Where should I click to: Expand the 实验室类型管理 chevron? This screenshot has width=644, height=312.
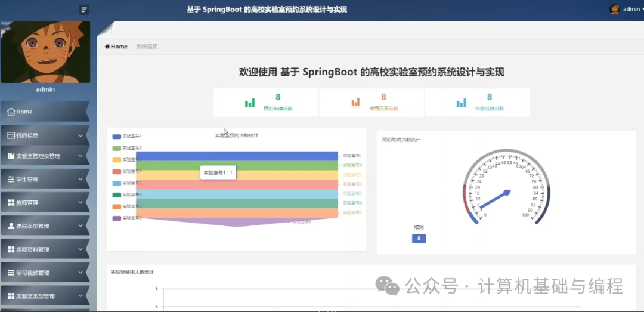pyautogui.click(x=80, y=296)
